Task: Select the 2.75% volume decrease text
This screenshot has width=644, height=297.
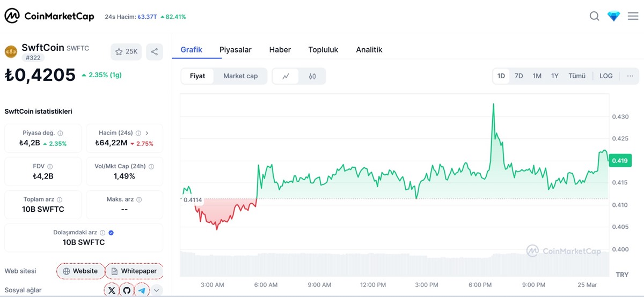Action: point(142,143)
